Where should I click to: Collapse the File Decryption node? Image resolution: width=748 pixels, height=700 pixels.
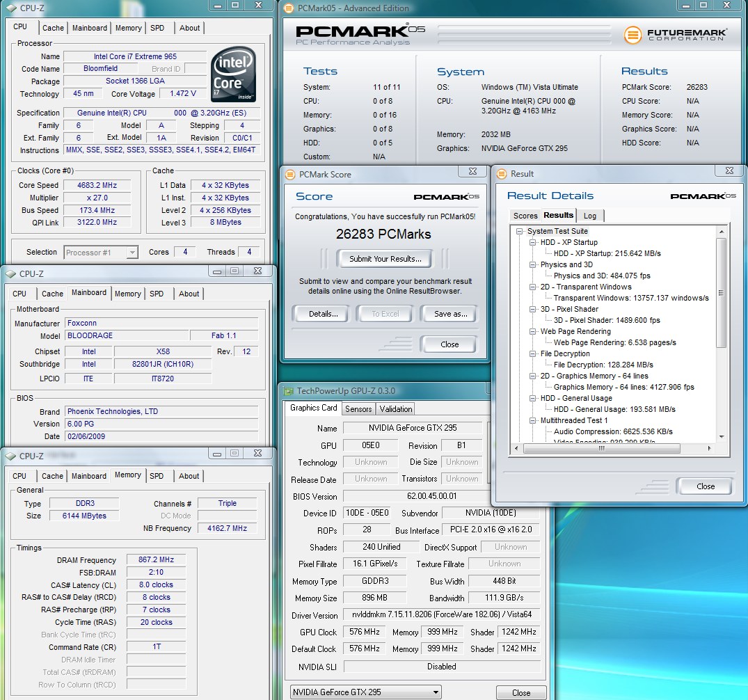coord(532,353)
